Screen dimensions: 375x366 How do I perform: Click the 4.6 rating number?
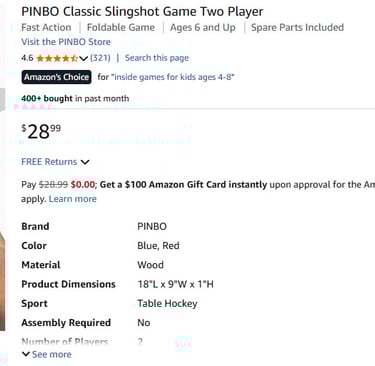pyautogui.click(x=27, y=58)
